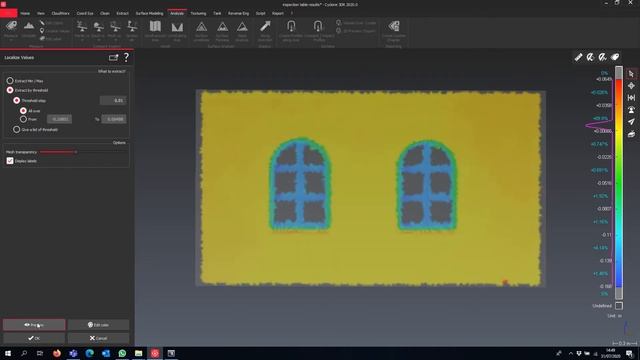
Task: Confirm with the OK button
Action: [x=34, y=338]
